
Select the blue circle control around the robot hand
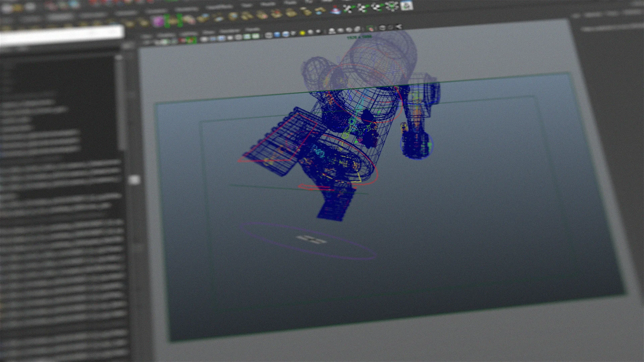(x=417, y=145)
